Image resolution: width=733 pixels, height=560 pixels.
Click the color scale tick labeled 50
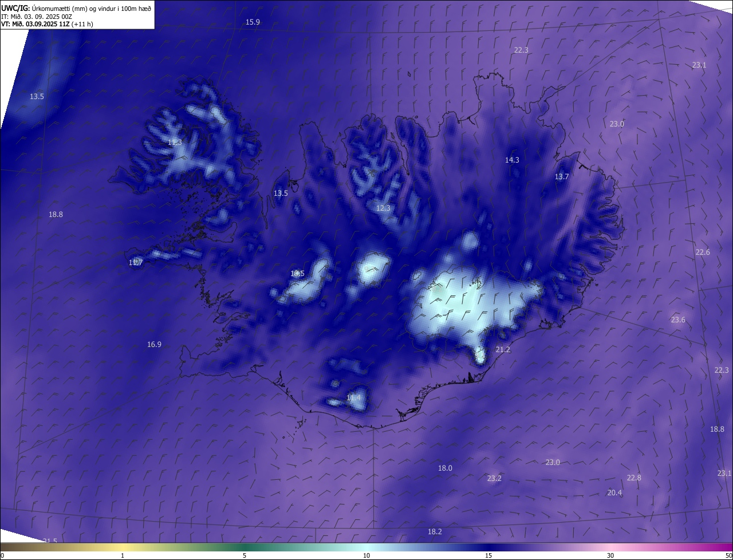728,555
